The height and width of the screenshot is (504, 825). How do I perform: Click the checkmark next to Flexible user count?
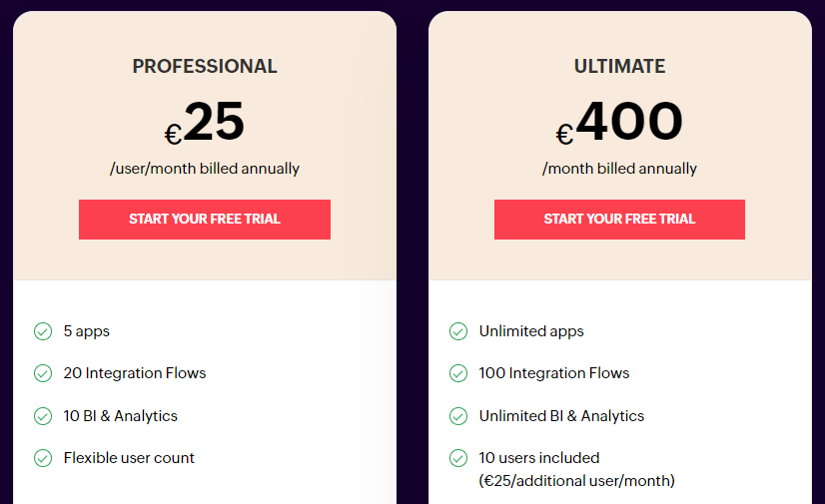[43, 458]
